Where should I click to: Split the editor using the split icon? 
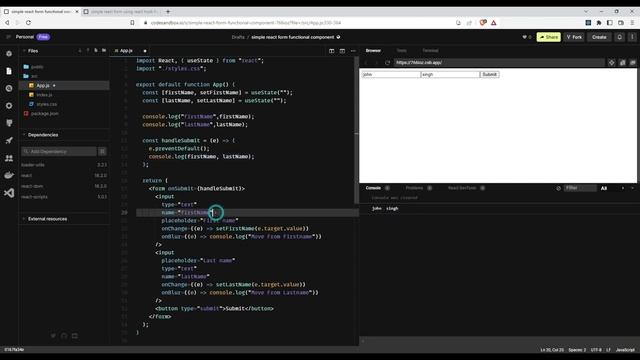pyautogui.click(x=331, y=51)
